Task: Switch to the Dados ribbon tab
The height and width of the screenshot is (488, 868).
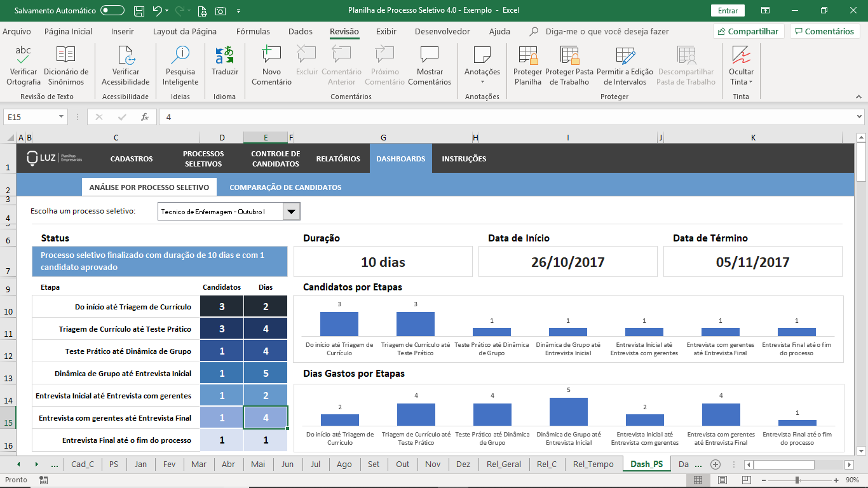Action: tap(301, 31)
